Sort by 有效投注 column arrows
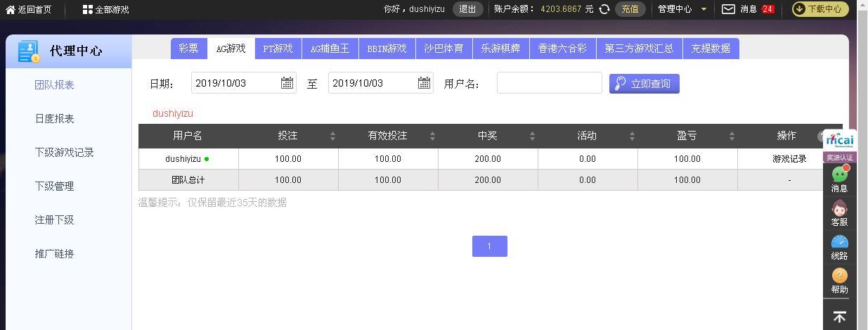This screenshot has width=868, height=330. tap(432, 136)
